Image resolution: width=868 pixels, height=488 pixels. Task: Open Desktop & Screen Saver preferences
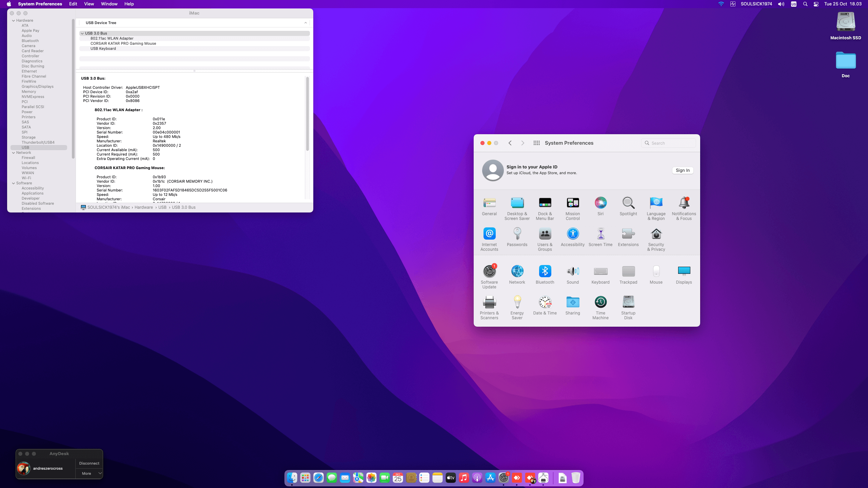click(x=517, y=208)
